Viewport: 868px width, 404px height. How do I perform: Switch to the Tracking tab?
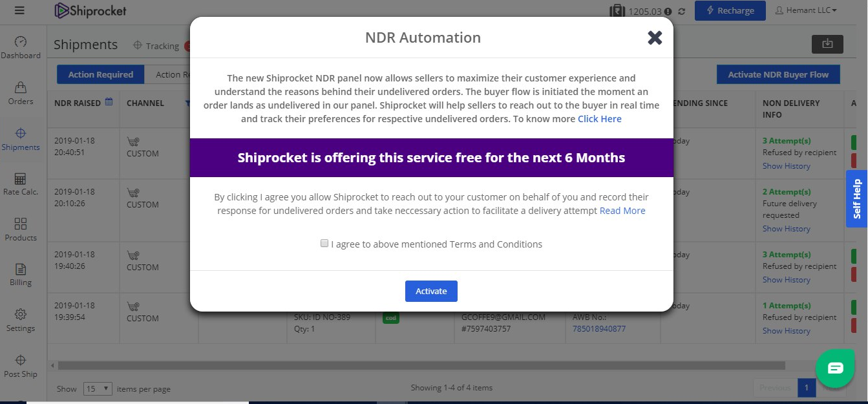(156, 46)
